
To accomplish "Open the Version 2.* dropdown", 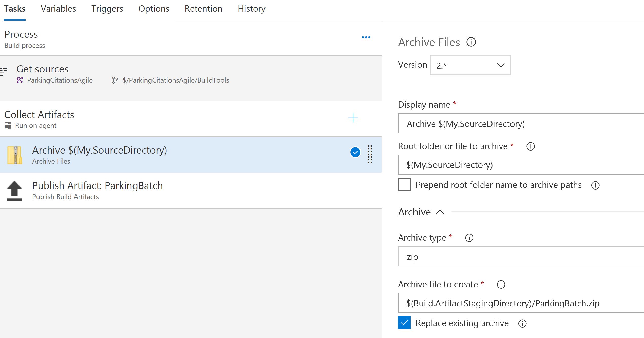I will coord(470,65).
